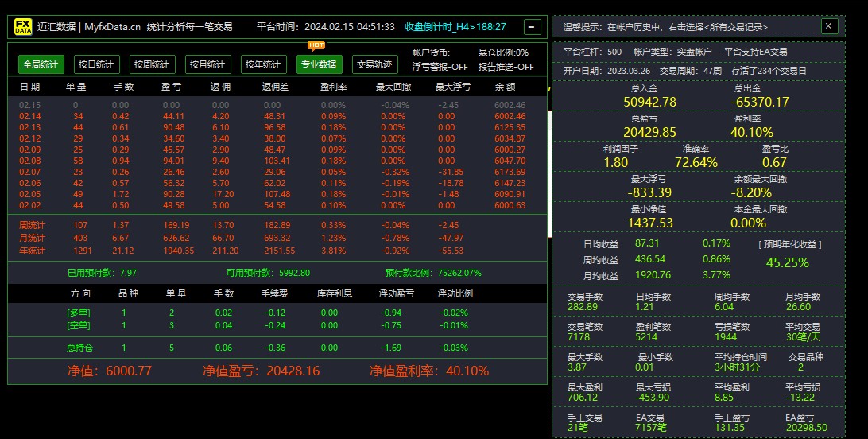Click the 暴仓比例:0% label
Viewport: 868px width, 439px height.
point(503,52)
